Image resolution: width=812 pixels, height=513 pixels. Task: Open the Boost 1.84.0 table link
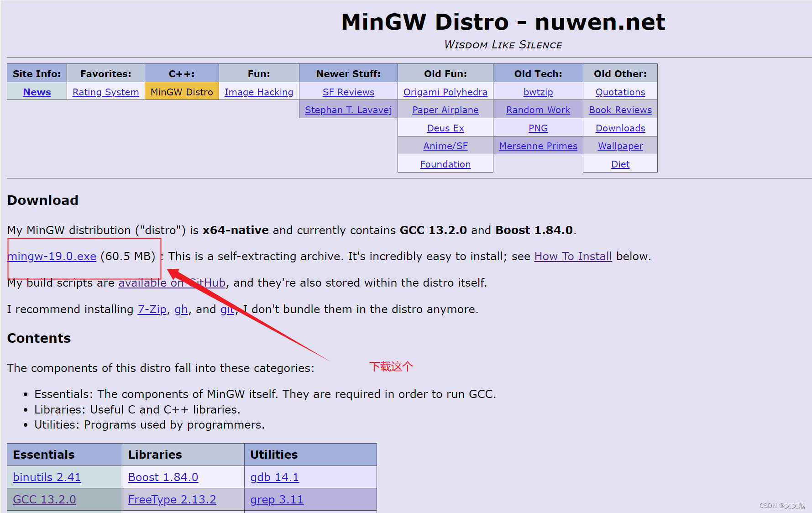coord(163,477)
